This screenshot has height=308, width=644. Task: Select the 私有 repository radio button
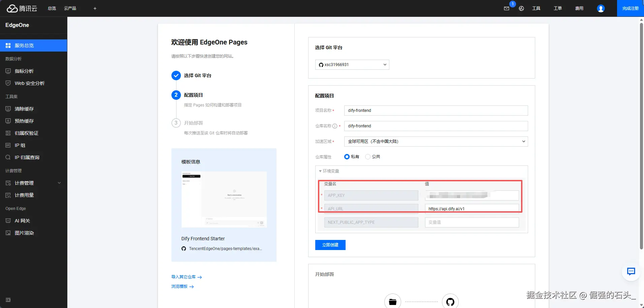tap(347, 157)
